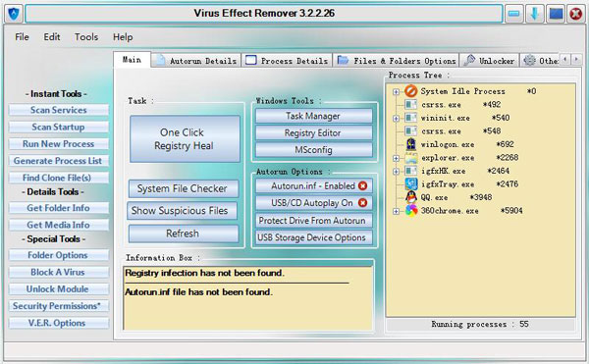589x364 pixels.
Task: Click the Process Details tab window icon
Action: (x=250, y=60)
